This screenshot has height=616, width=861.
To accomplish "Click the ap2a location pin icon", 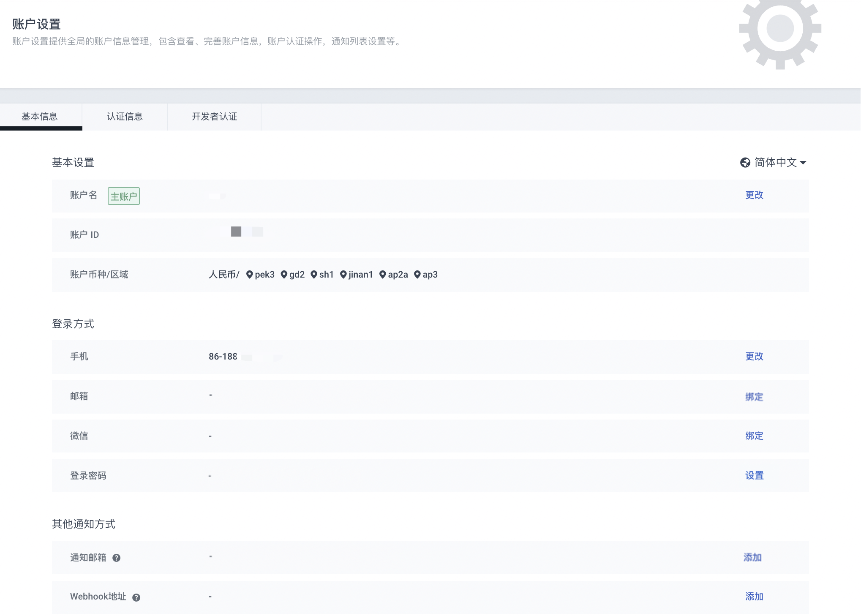I will (x=382, y=274).
